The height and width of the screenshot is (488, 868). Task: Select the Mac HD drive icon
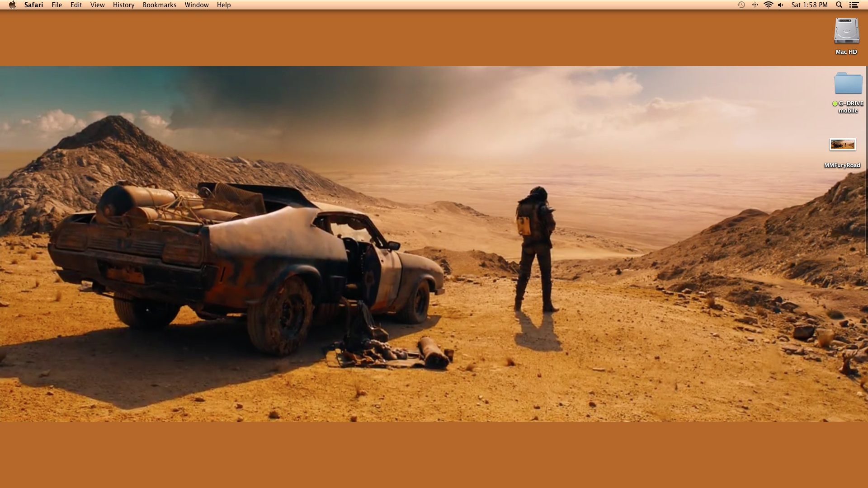click(846, 31)
